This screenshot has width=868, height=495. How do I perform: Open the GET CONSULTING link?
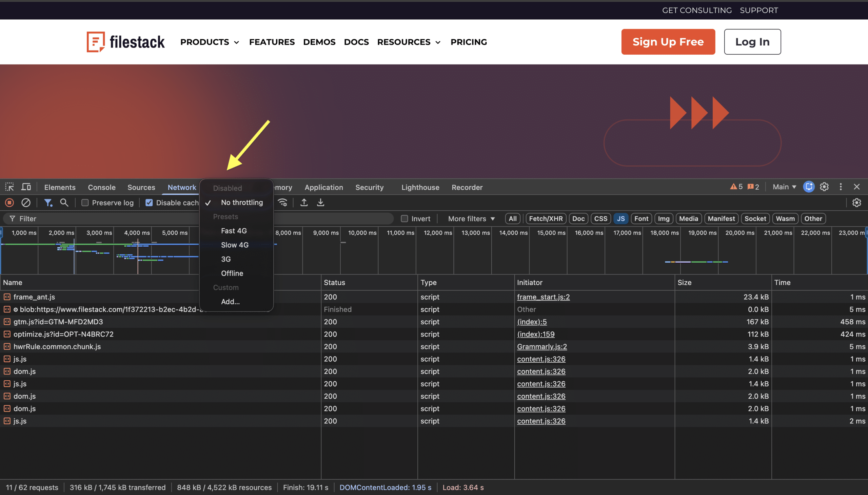pos(697,10)
